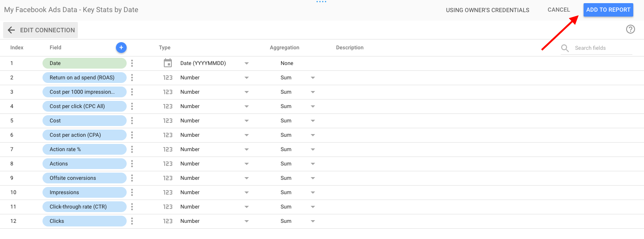Open three-dot menu for Cost per click field
The image size is (644, 239).
click(x=132, y=106)
